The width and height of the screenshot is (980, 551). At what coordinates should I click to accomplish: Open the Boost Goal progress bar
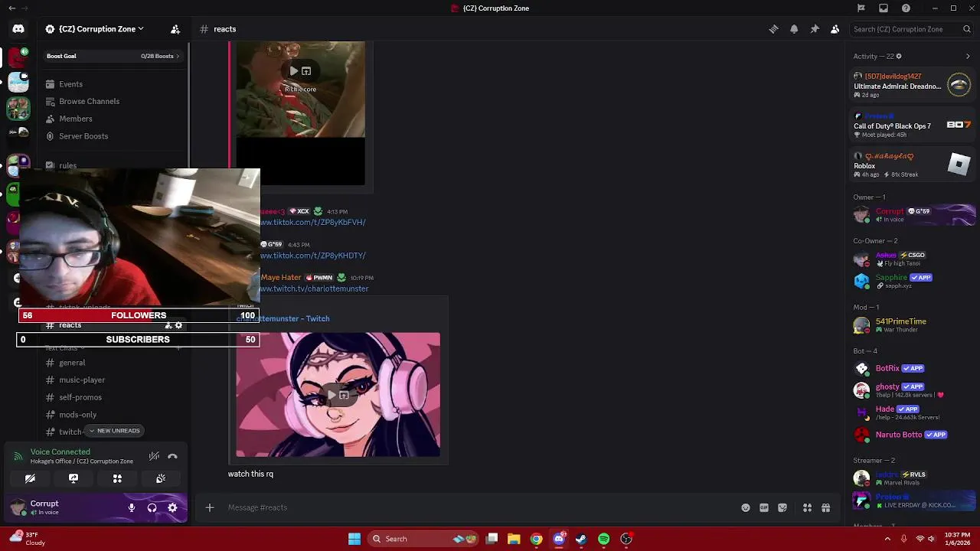pos(113,56)
